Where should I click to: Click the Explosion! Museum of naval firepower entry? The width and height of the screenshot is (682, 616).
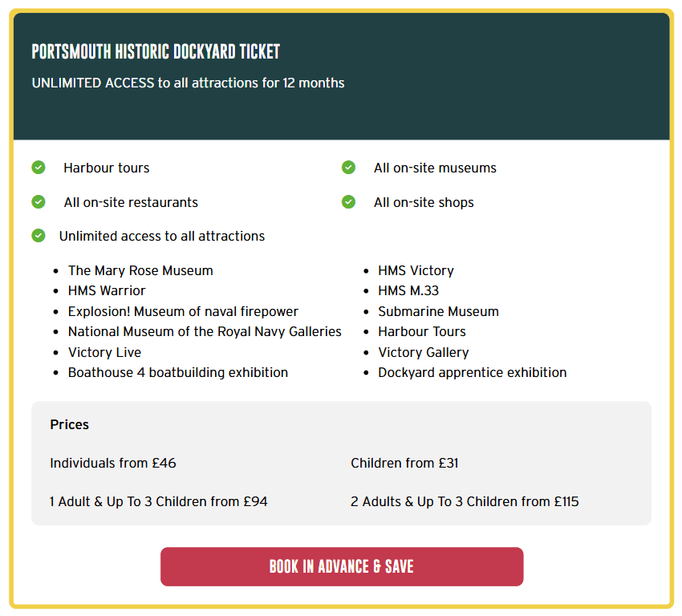tap(181, 310)
